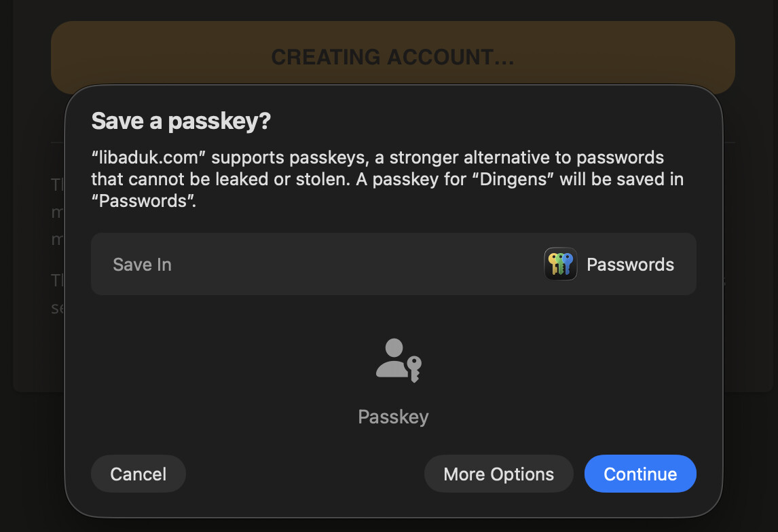Click the small key part of Passkey icon

pos(414,369)
